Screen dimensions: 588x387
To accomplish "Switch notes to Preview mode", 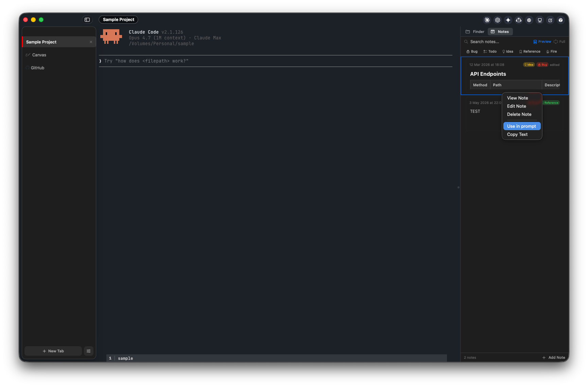I will (x=542, y=42).
